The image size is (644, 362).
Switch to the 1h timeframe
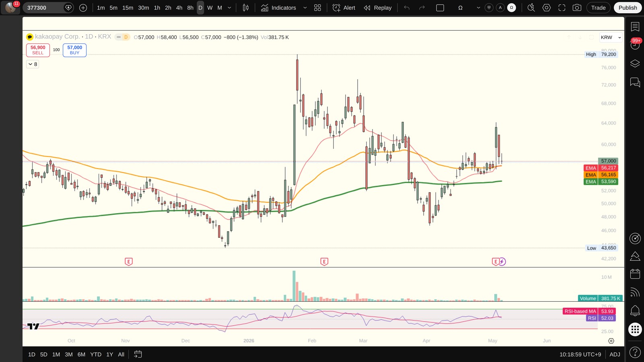[157, 8]
